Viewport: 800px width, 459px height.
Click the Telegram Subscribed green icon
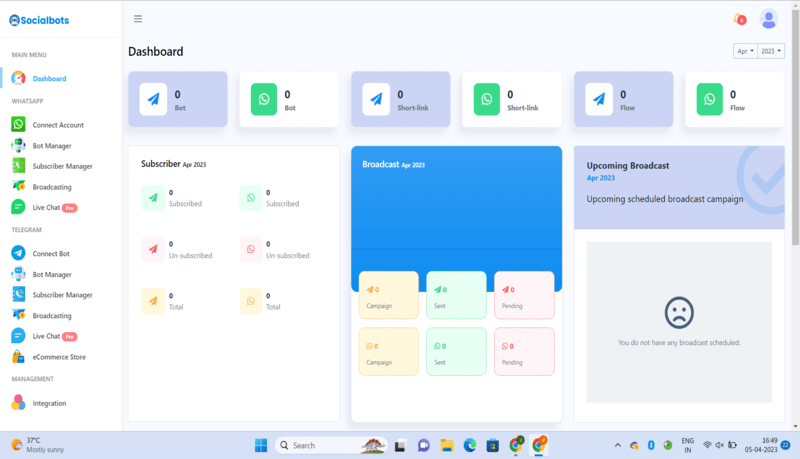tap(153, 198)
